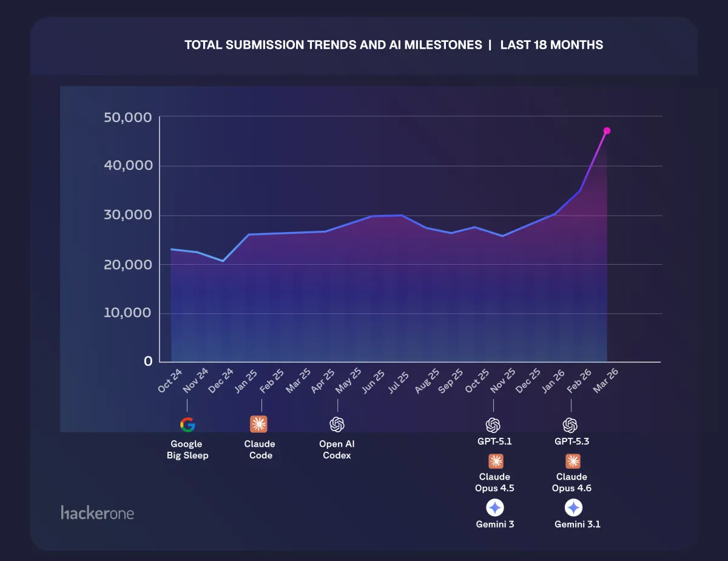Click the GPT-5.3 milestone label
Screen dimensions: 728x561
(571, 441)
